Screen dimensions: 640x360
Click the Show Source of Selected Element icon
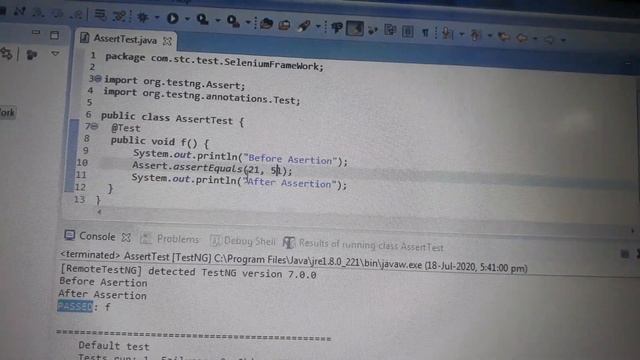click(390, 30)
